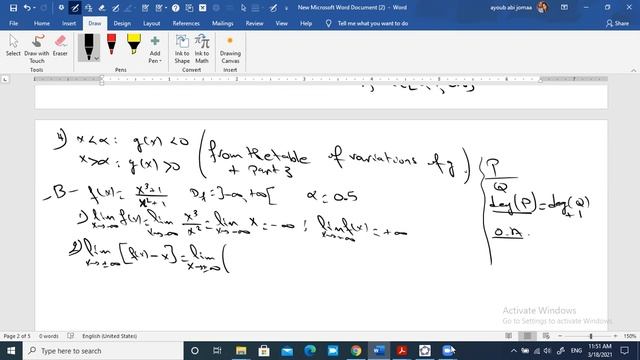Open Cortana circle on the taskbar
Screen dimensions: 640x360
pyautogui.click(x=195, y=351)
